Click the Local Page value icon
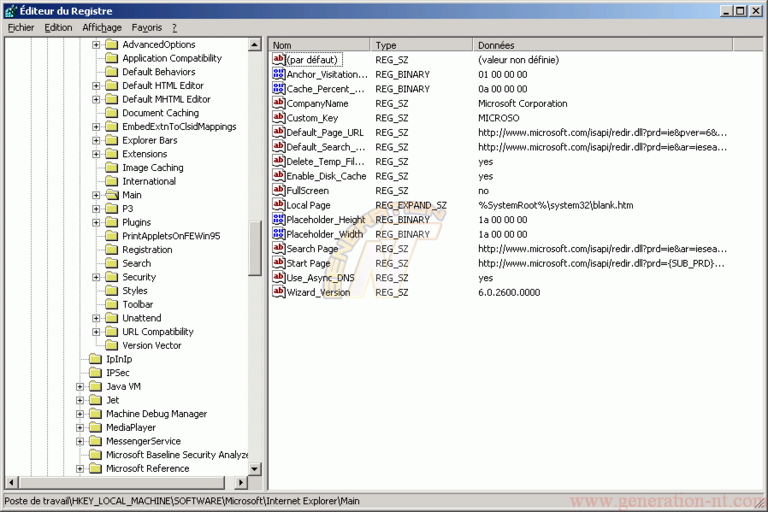The height and width of the screenshot is (512, 768). tap(279, 205)
